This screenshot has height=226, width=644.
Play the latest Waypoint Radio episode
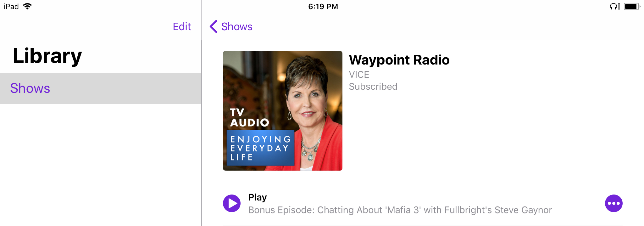tap(232, 203)
